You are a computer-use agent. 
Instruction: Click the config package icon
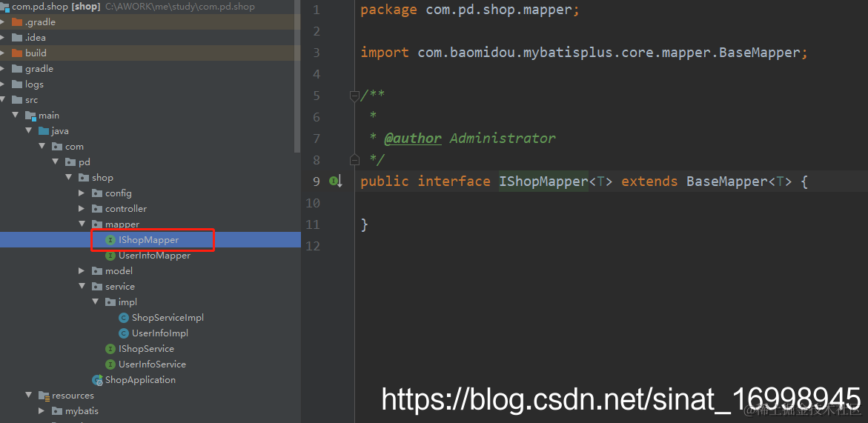pyautogui.click(x=97, y=193)
